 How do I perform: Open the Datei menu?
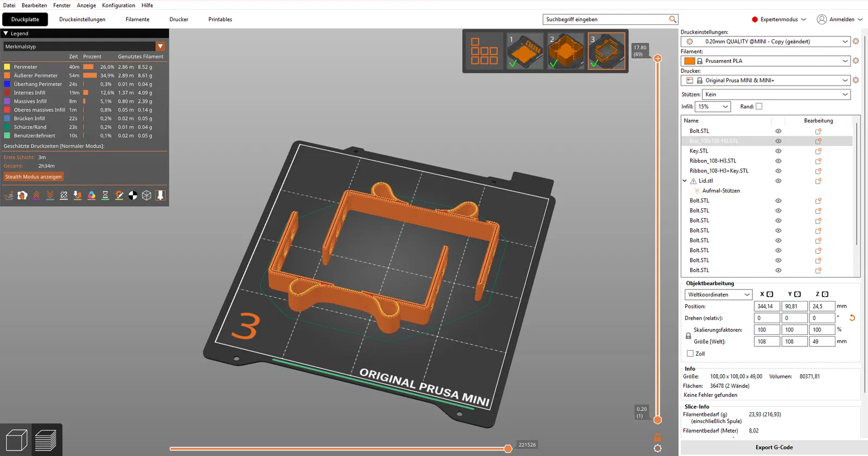(x=9, y=5)
